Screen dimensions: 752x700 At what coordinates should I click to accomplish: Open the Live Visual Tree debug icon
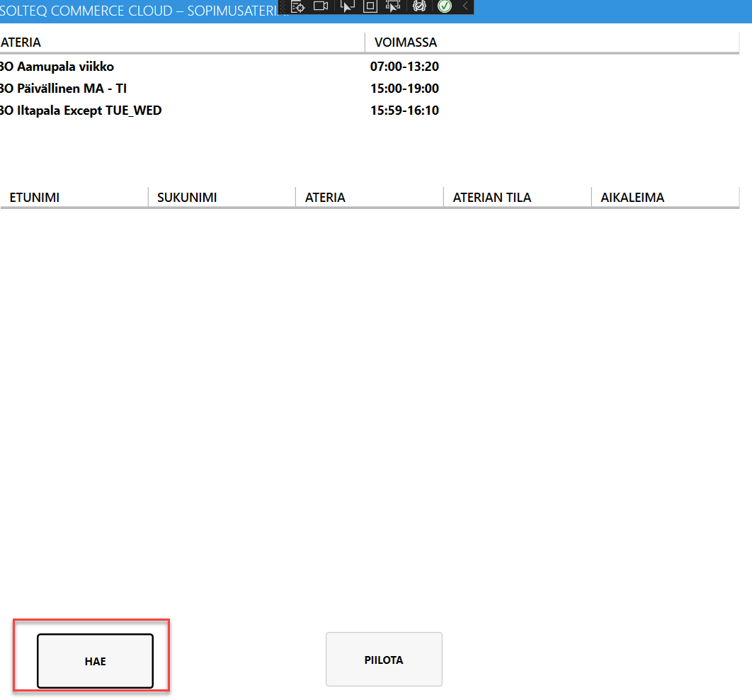click(x=298, y=6)
